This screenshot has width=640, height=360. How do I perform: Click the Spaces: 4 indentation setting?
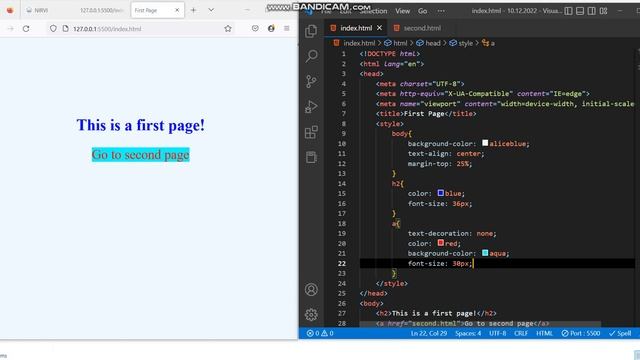[x=468, y=333]
